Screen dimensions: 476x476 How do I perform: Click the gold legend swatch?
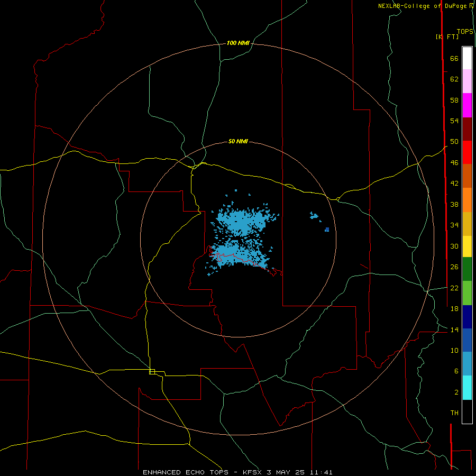tap(467, 224)
